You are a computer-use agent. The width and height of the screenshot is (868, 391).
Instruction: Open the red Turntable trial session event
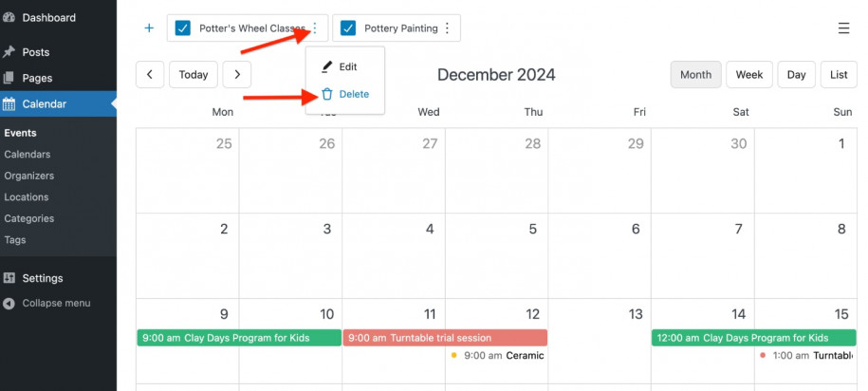445,338
